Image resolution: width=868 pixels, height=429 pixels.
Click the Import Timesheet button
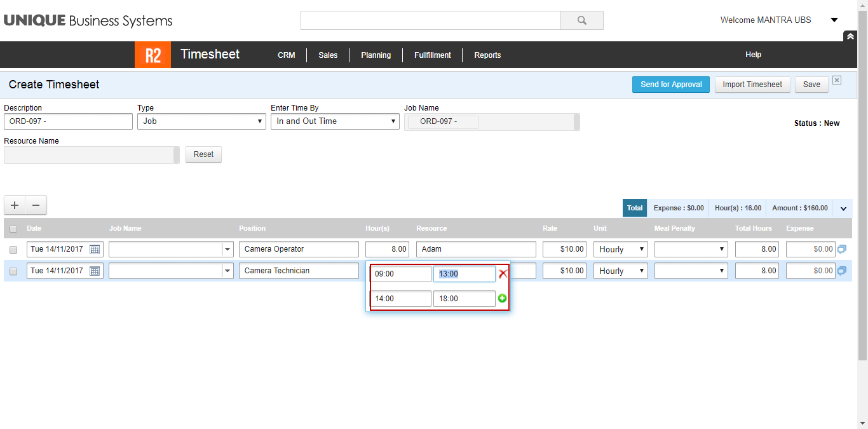click(x=752, y=85)
